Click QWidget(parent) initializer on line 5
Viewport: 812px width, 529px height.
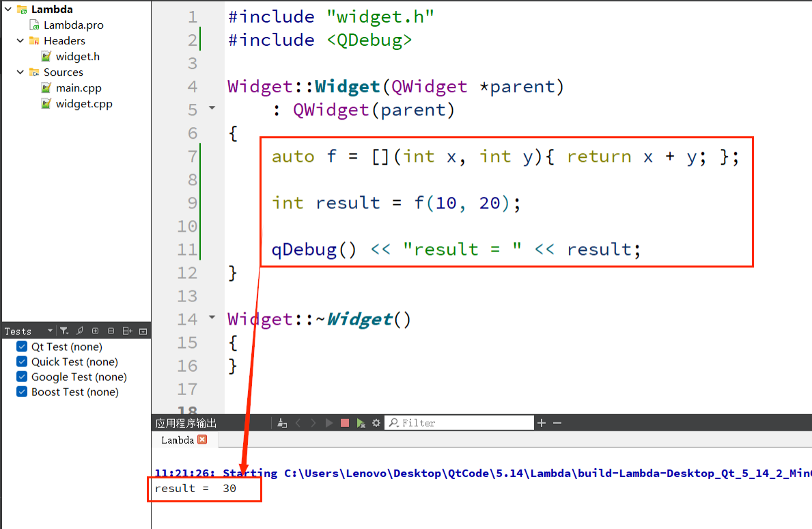pos(374,110)
